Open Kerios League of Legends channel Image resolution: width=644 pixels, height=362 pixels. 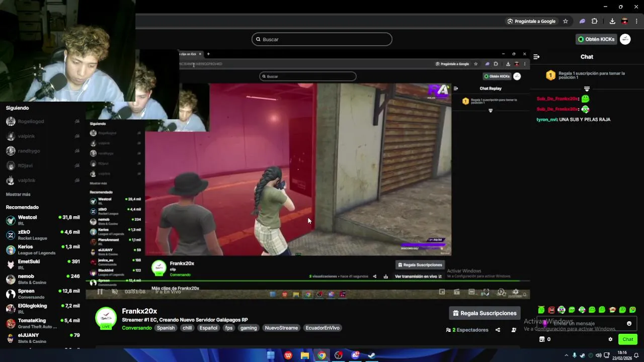pyautogui.click(x=43, y=249)
